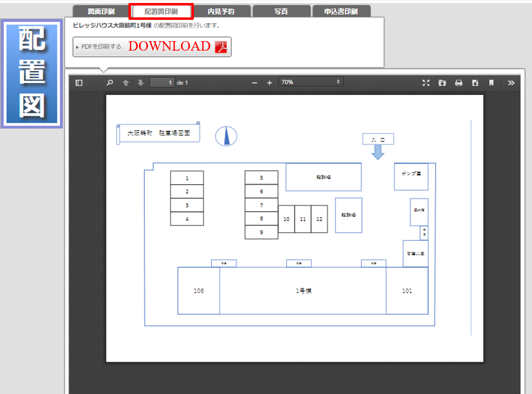This screenshot has width=532, height=394.
Task: Open the 申込書印刷 tab
Action: tap(341, 11)
